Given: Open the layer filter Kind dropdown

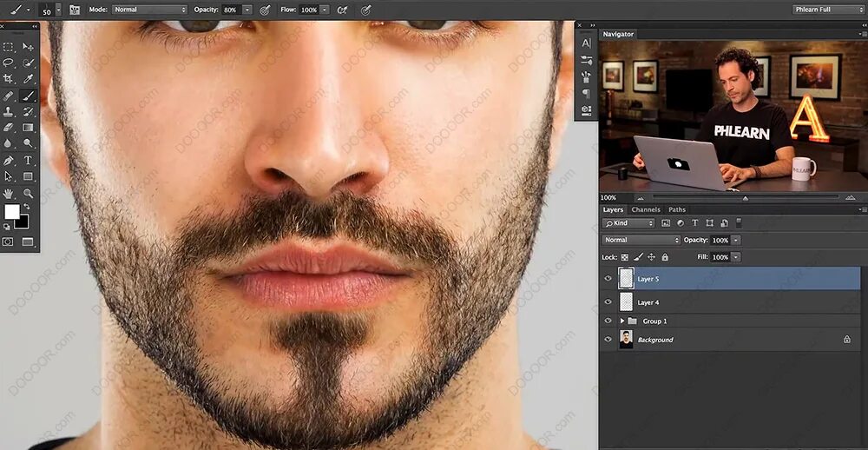Looking at the screenshot, I should [628, 223].
